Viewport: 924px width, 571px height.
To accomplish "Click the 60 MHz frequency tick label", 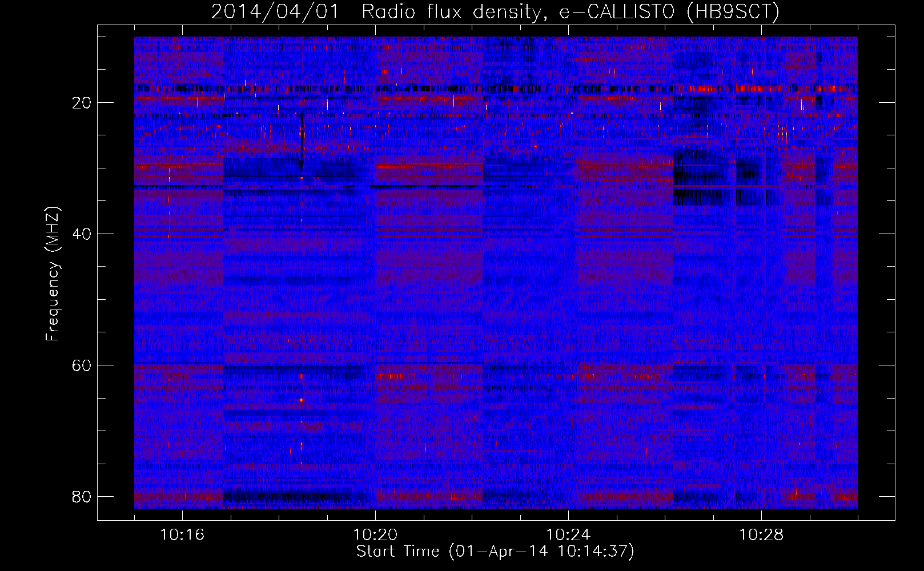I will tap(82, 365).
